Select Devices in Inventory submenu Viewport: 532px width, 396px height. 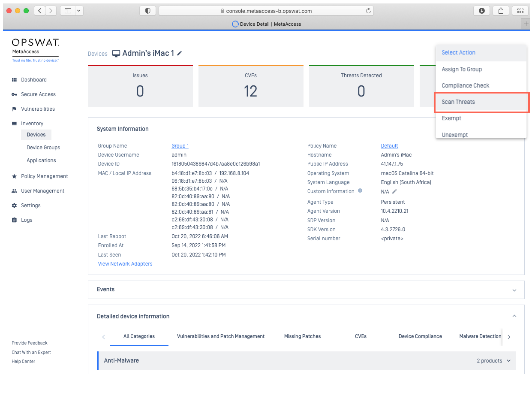pyautogui.click(x=36, y=135)
